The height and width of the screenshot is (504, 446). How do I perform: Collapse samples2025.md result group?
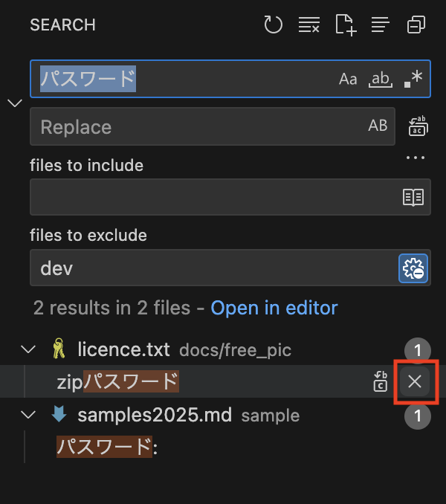pyautogui.click(x=28, y=415)
